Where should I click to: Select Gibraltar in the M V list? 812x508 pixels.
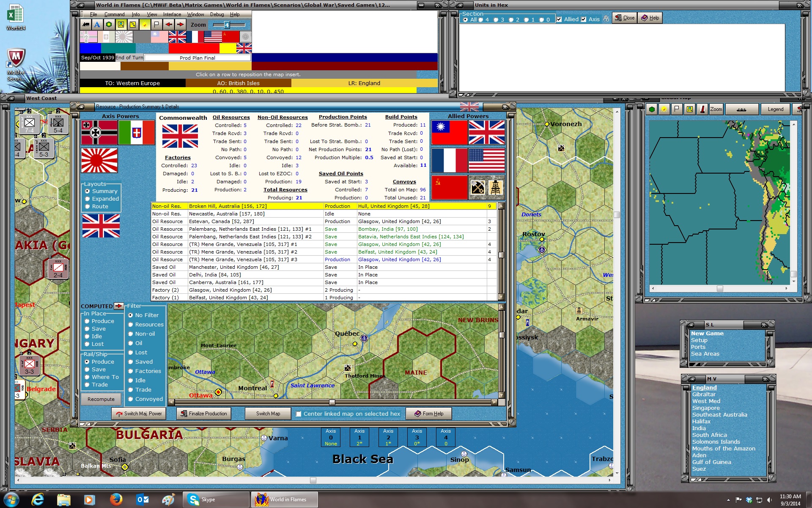(x=704, y=395)
